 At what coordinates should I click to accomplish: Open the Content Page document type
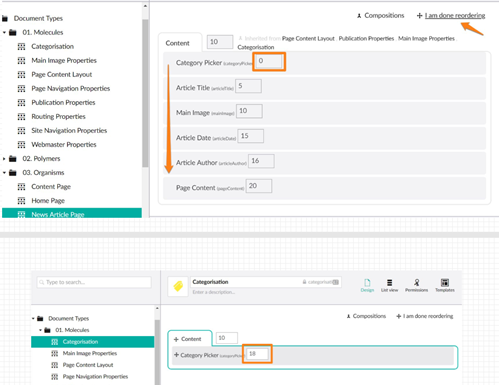51,187
